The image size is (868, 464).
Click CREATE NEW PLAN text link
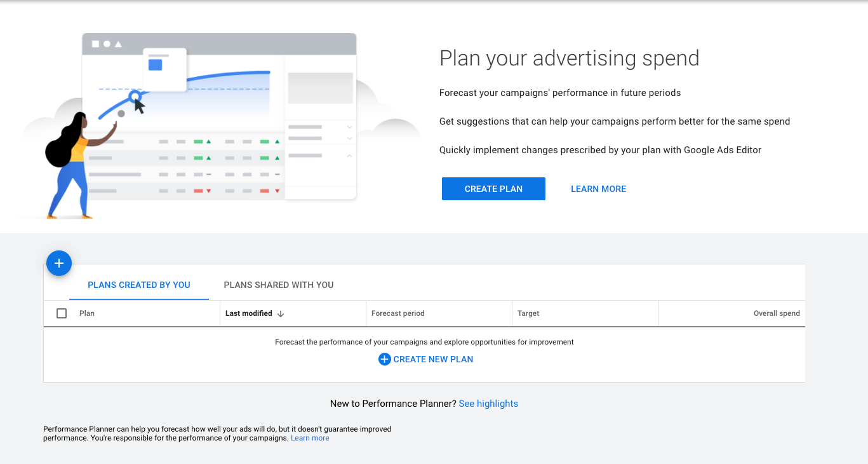pos(433,359)
